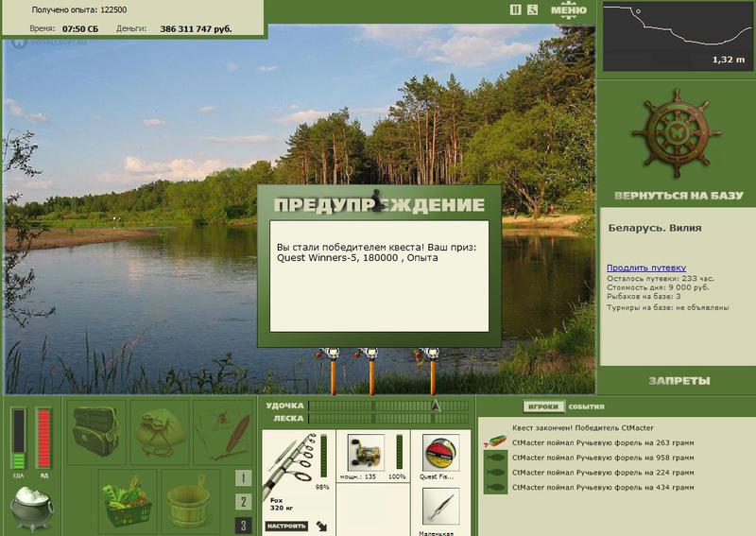Click ВЕРНУТЬСЯ НА БАЗУ label

[x=679, y=196]
